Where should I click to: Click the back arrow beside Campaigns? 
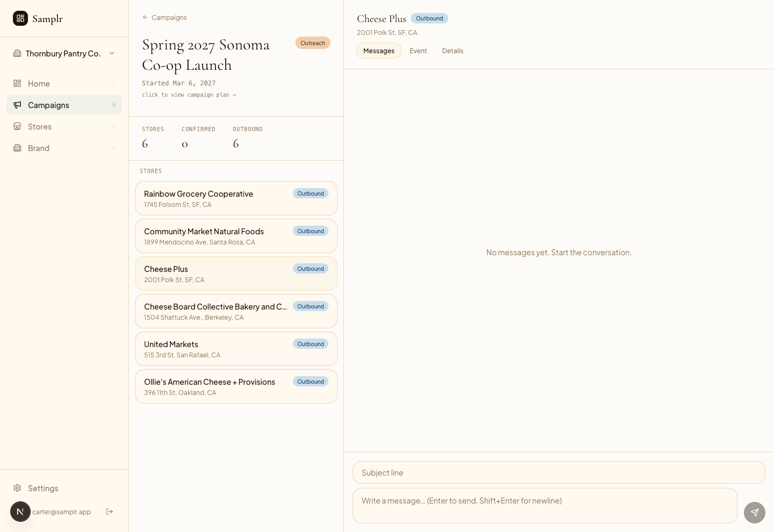click(145, 17)
